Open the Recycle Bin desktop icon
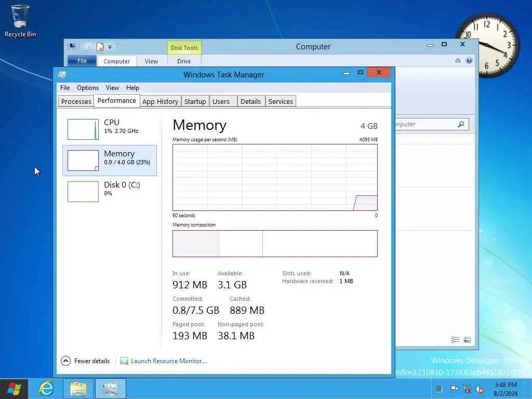The image size is (532, 399). (x=20, y=21)
